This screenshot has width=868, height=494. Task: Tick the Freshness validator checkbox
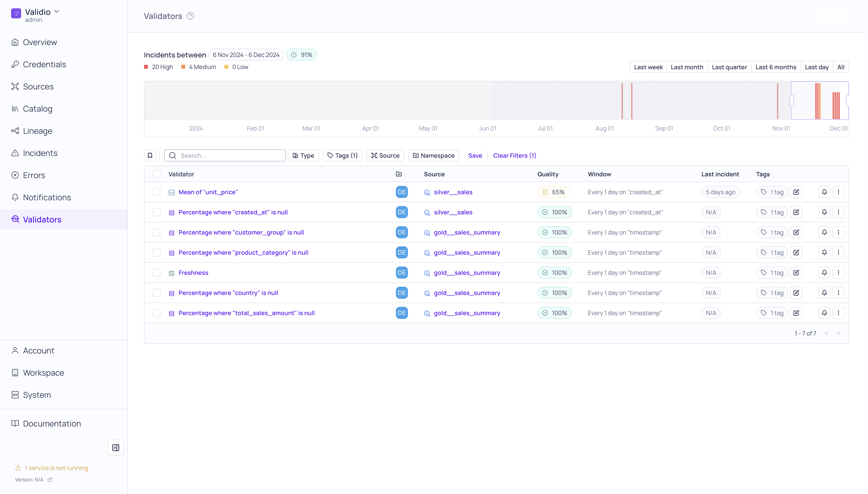point(156,273)
